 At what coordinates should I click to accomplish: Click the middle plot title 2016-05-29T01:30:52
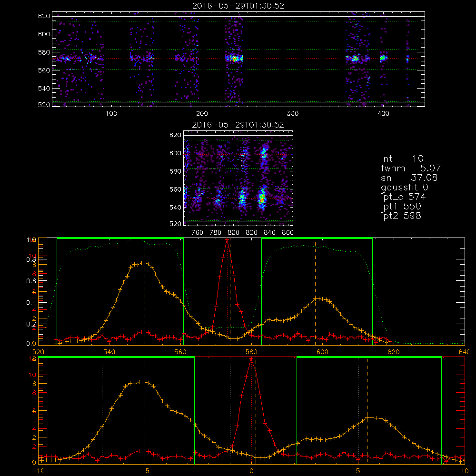tap(238, 125)
